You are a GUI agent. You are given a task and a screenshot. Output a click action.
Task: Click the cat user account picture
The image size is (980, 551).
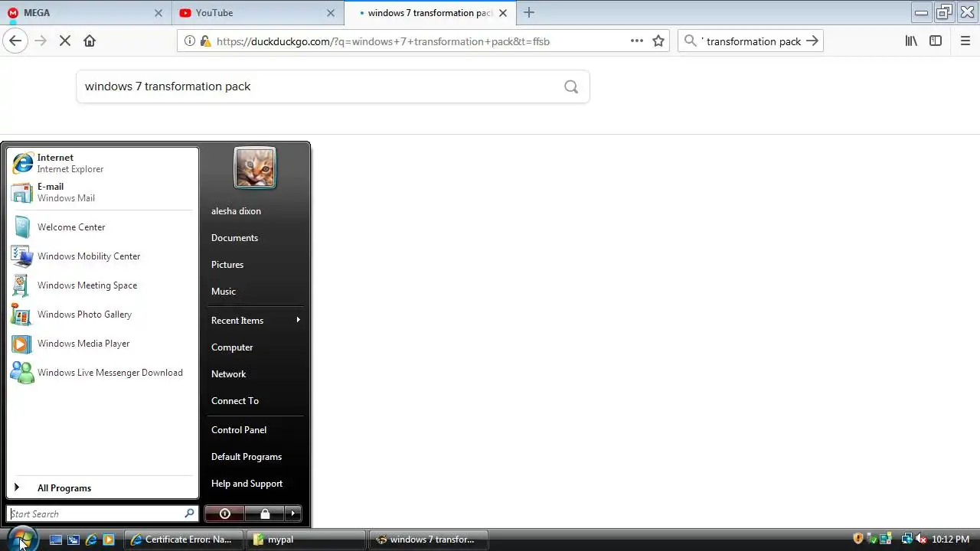pos(255,168)
